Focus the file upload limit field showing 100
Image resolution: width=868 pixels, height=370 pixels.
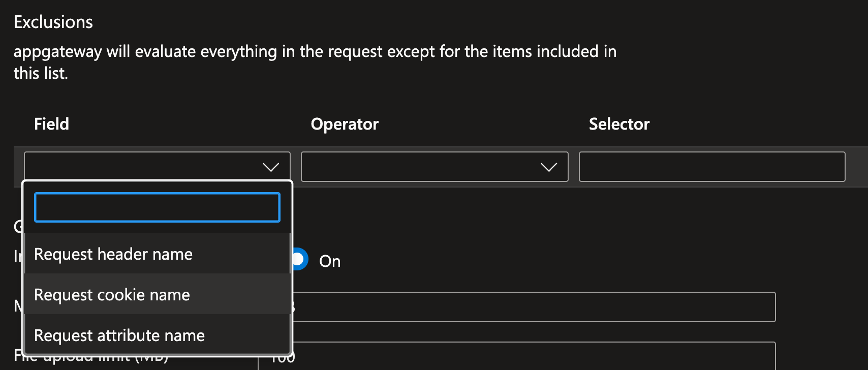pos(534,357)
